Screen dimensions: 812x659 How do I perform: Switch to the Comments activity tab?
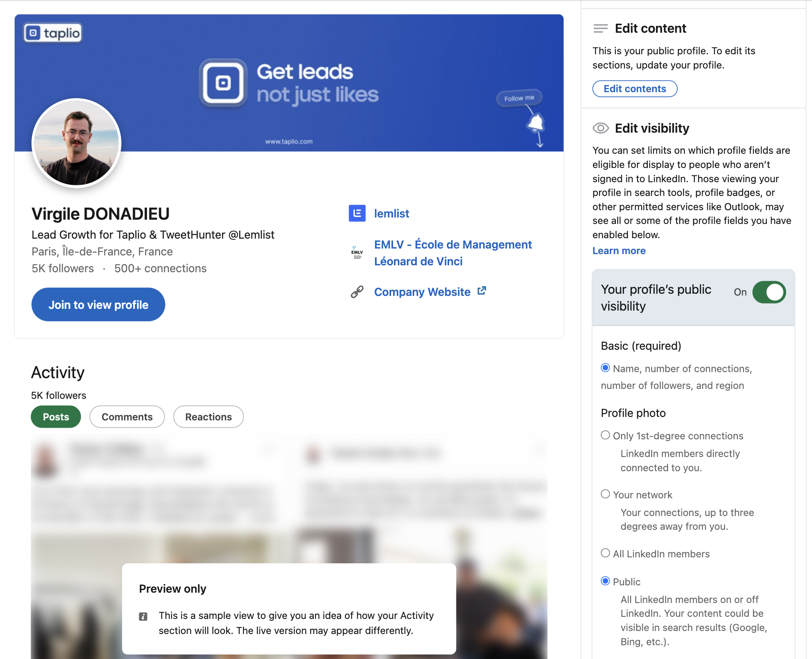(x=127, y=417)
